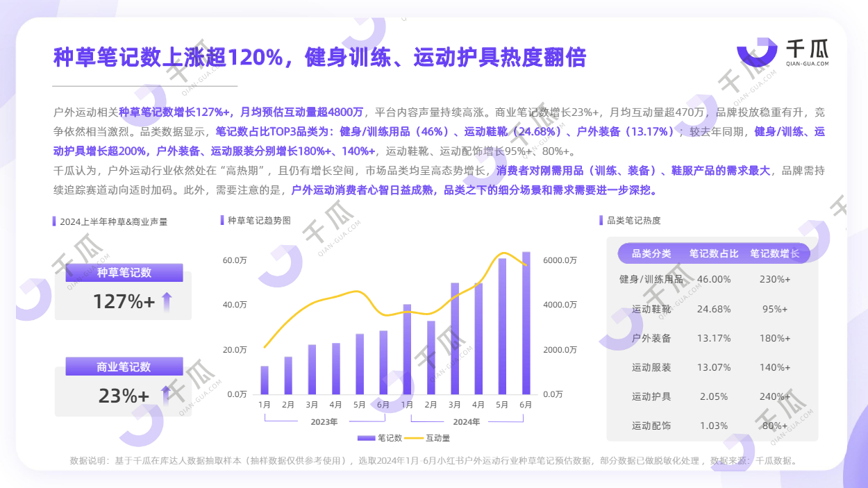Click the 6000.0万 axis label

560,260
